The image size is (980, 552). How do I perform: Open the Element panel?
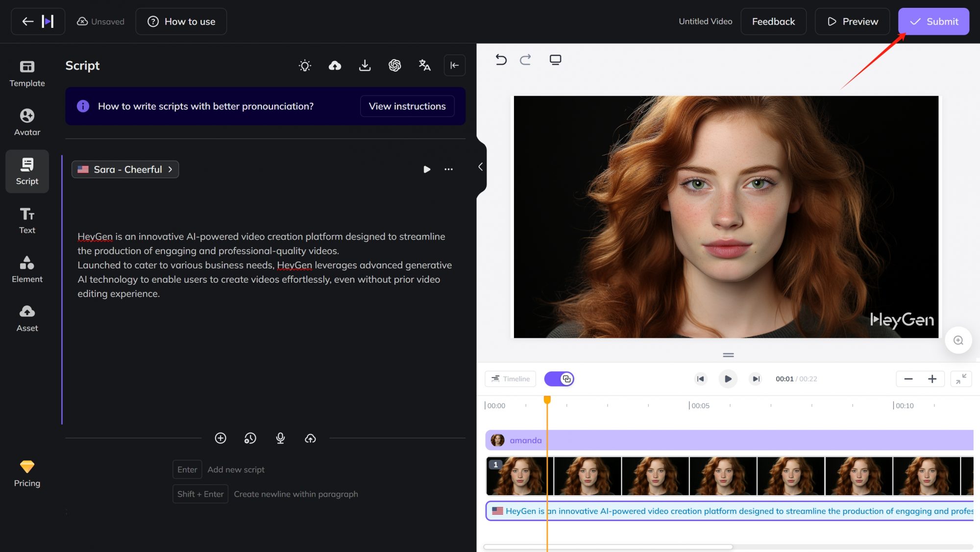coord(27,269)
